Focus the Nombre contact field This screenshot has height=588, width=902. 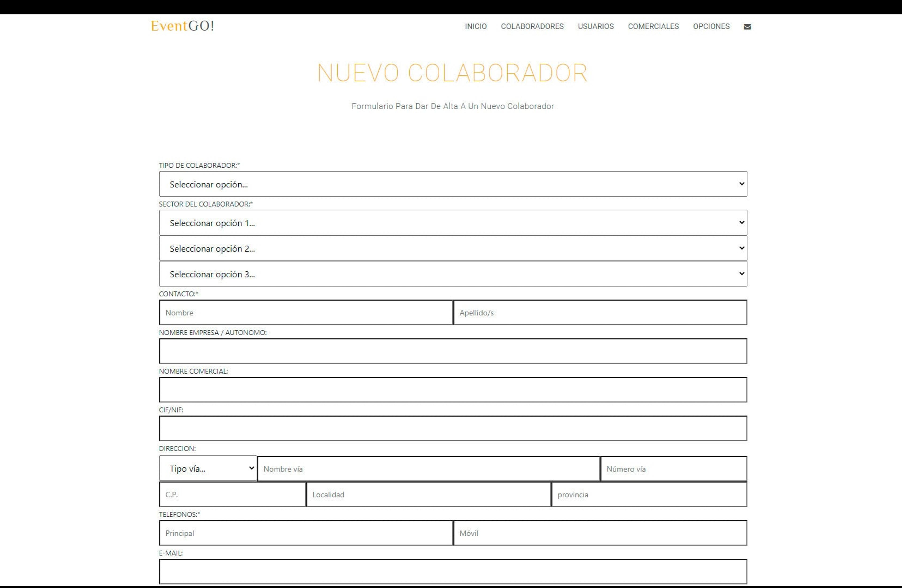(306, 313)
